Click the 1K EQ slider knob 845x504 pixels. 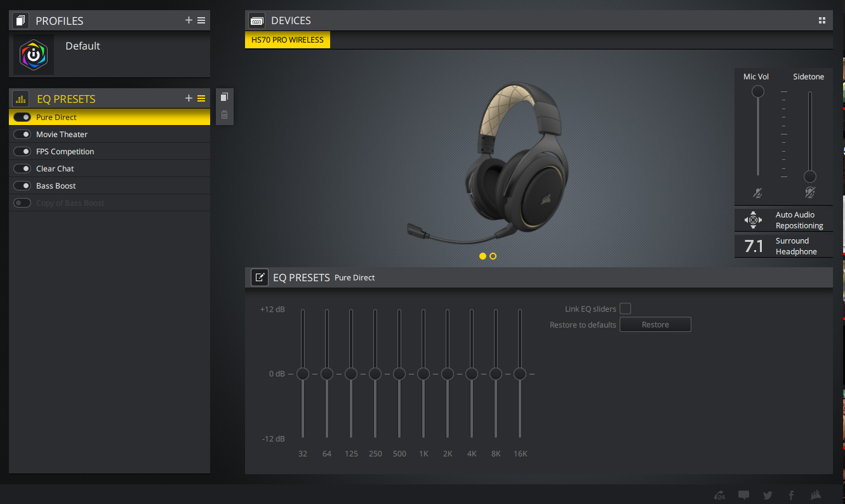coord(423,374)
